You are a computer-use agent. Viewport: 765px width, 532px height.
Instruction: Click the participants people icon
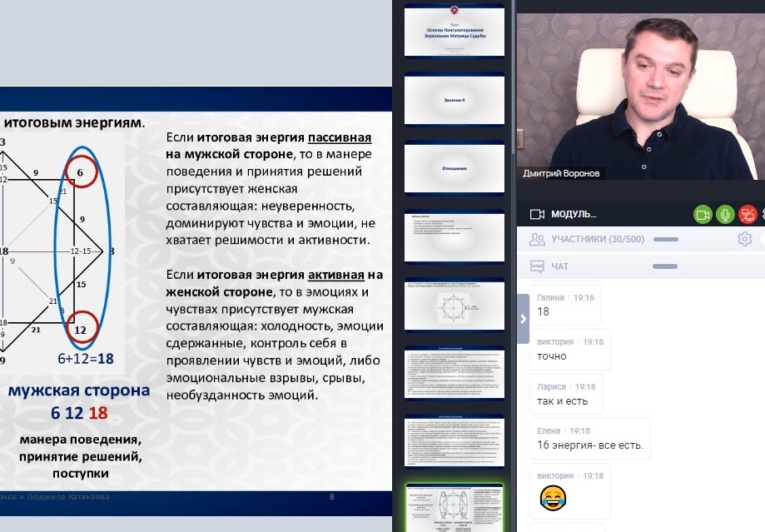click(537, 240)
